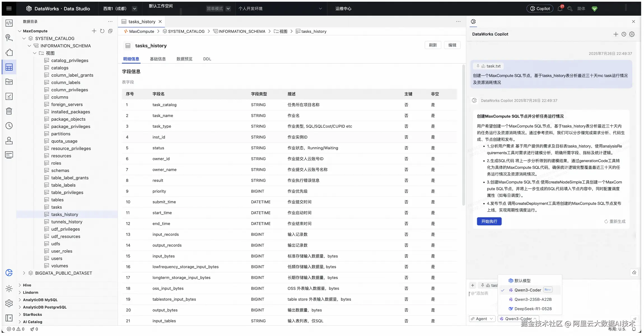Screen dimensions: 644x336
Task: Click the 编辑 edit button
Action: (452, 45)
